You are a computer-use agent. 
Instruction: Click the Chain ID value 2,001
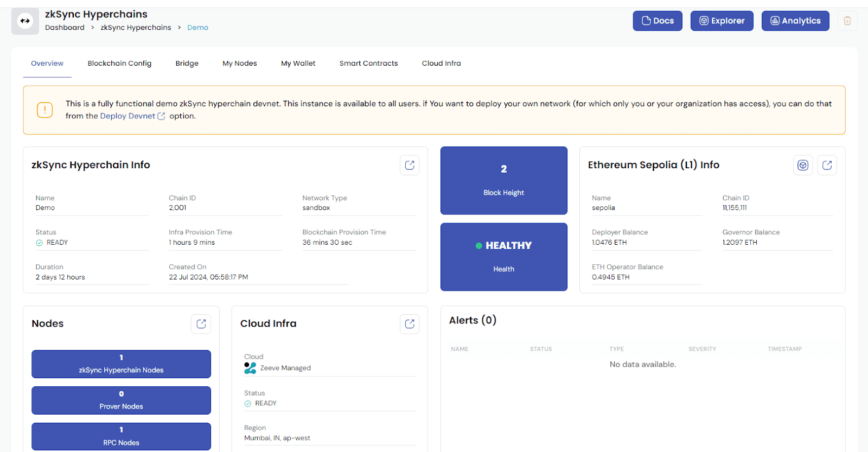click(x=177, y=208)
